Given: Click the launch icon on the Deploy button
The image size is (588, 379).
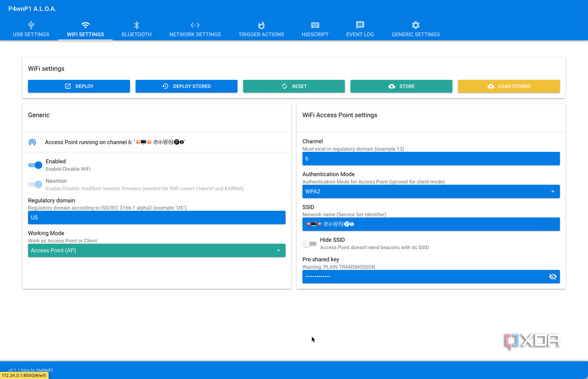Looking at the screenshot, I should pyautogui.click(x=68, y=86).
